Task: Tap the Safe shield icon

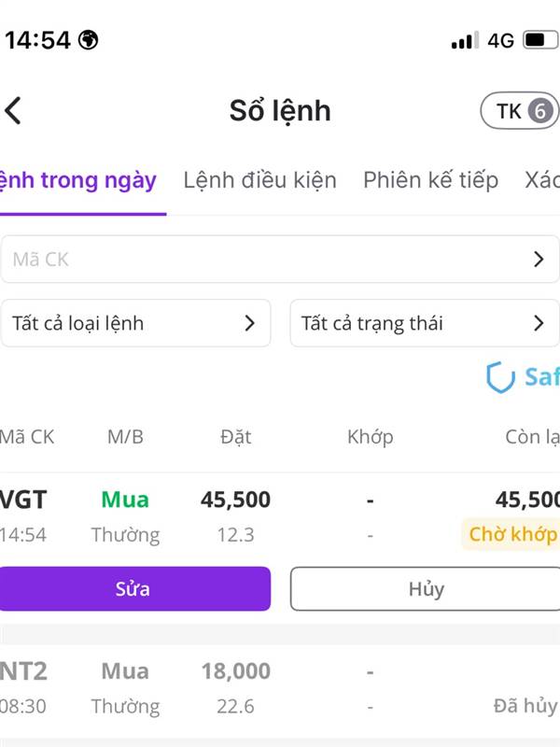Action: coord(501,377)
